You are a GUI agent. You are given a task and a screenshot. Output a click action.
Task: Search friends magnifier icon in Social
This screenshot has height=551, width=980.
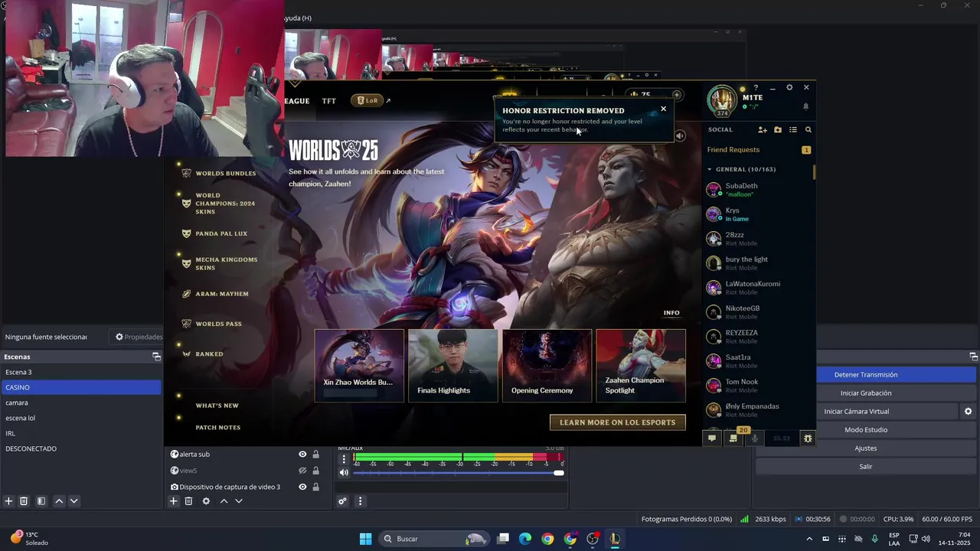808,130
